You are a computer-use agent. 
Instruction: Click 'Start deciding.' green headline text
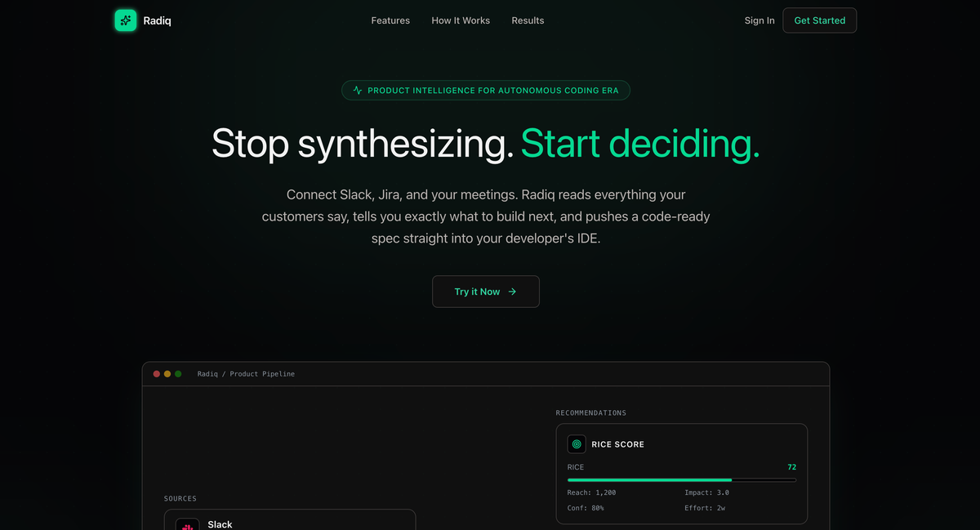[640, 144]
